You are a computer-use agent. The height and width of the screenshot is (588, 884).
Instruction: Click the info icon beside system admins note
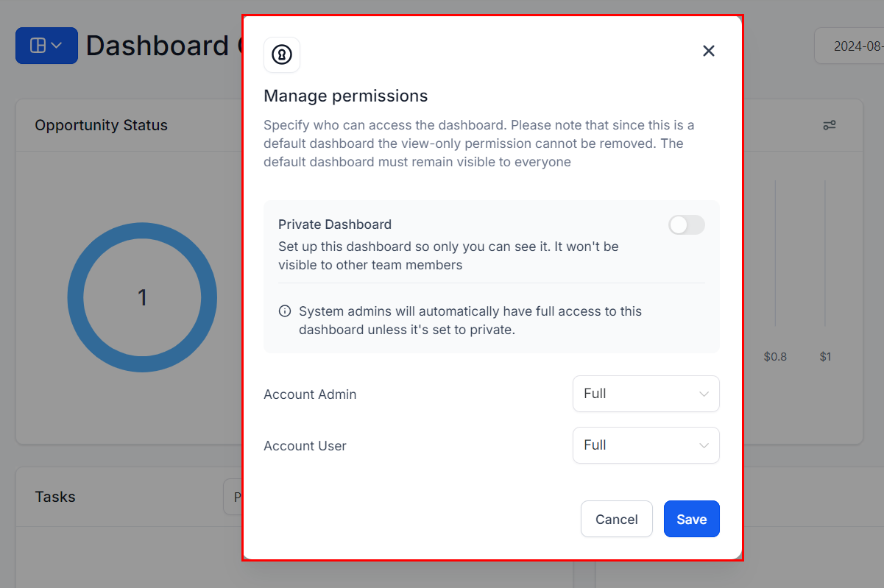point(285,311)
